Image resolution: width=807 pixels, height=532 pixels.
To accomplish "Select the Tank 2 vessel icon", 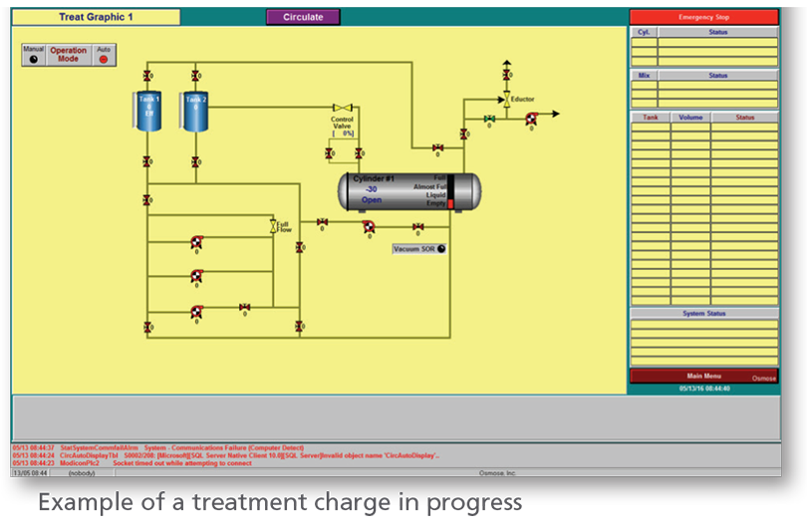I will (x=195, y=110).
